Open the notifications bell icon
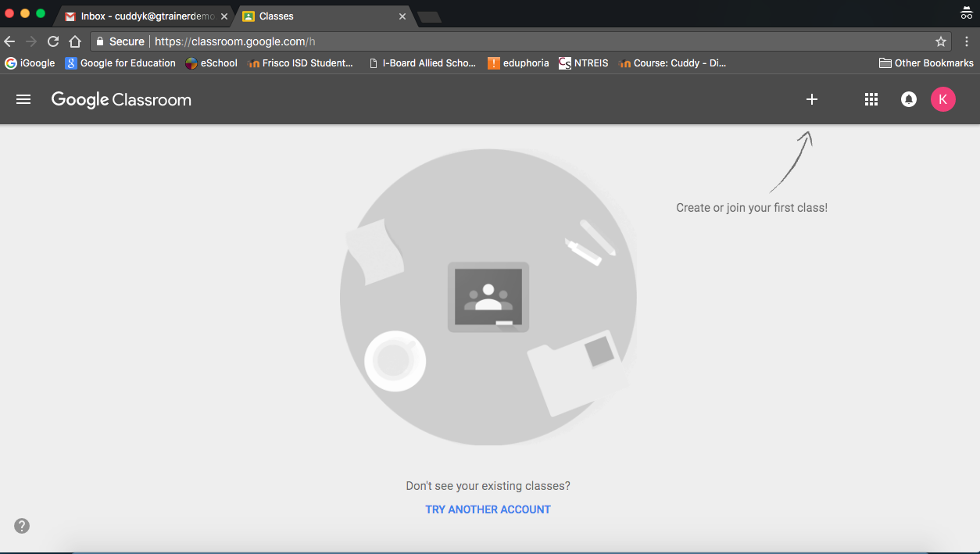980x554 pixels. 908,99
